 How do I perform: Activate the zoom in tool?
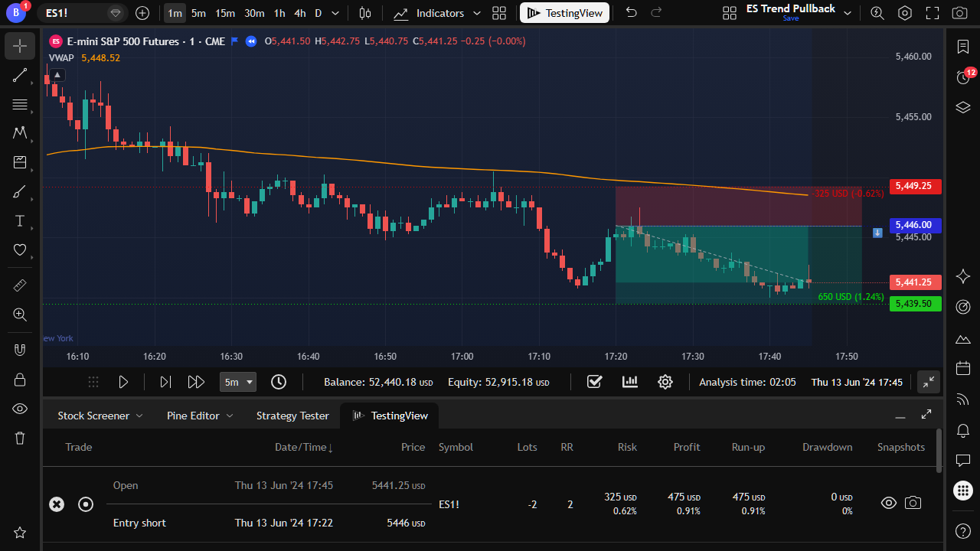pyautogui.click(x=20, y=314)
